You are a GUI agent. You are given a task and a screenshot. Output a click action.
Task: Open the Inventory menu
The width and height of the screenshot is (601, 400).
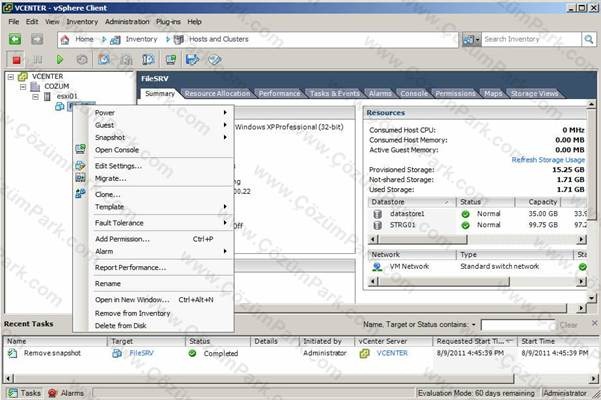point(82,22)
